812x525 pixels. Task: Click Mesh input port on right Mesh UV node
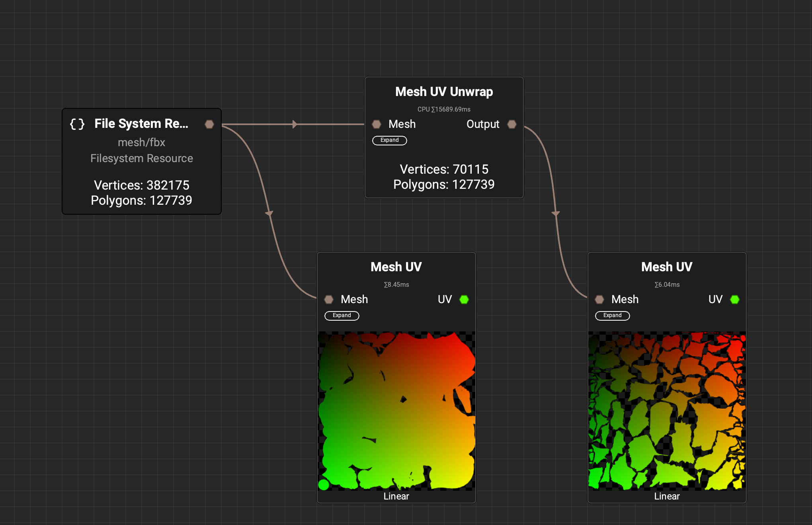599,300
